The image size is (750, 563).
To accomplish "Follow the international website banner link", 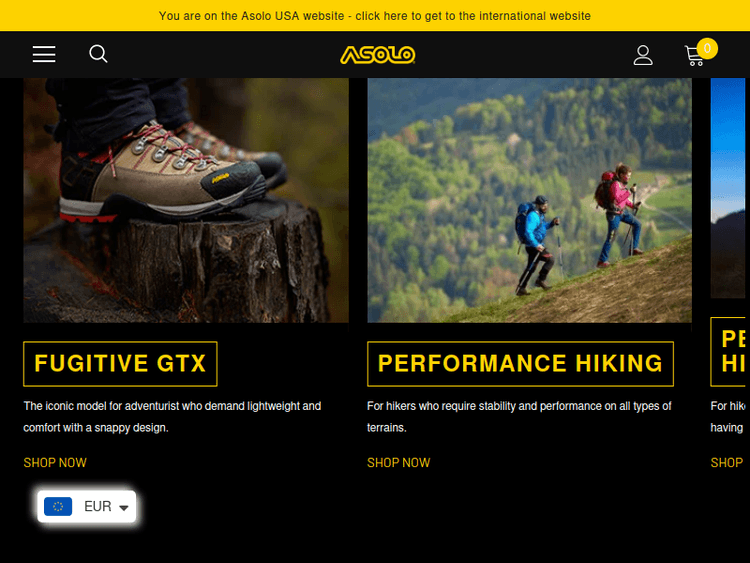I will coord(375,16).
